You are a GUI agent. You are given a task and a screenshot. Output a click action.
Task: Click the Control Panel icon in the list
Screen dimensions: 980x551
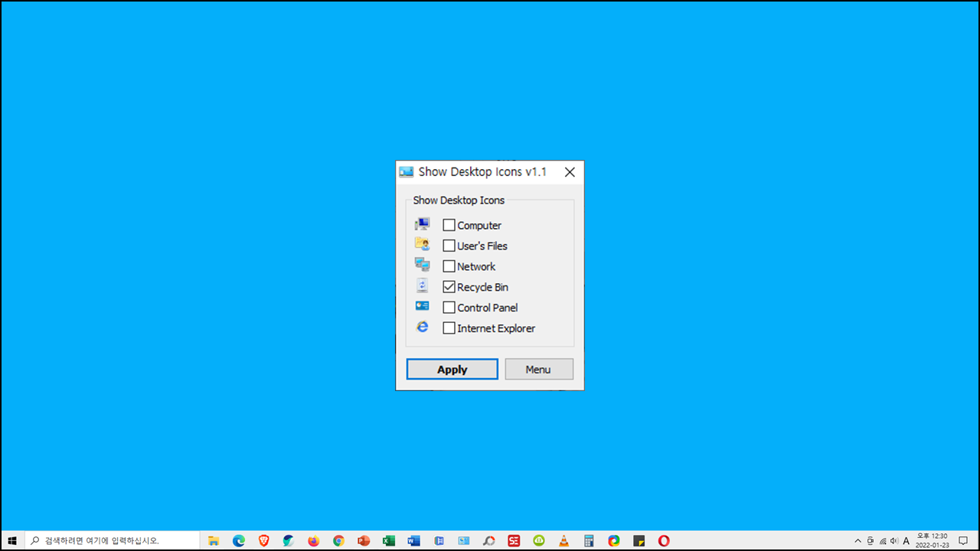pyautogui.click(x=422, y=306)
